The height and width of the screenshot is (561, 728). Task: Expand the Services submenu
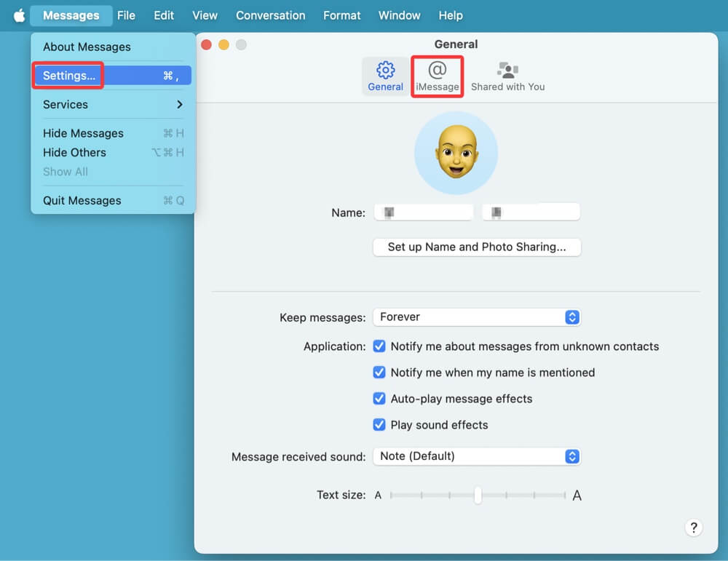[66, 104]
